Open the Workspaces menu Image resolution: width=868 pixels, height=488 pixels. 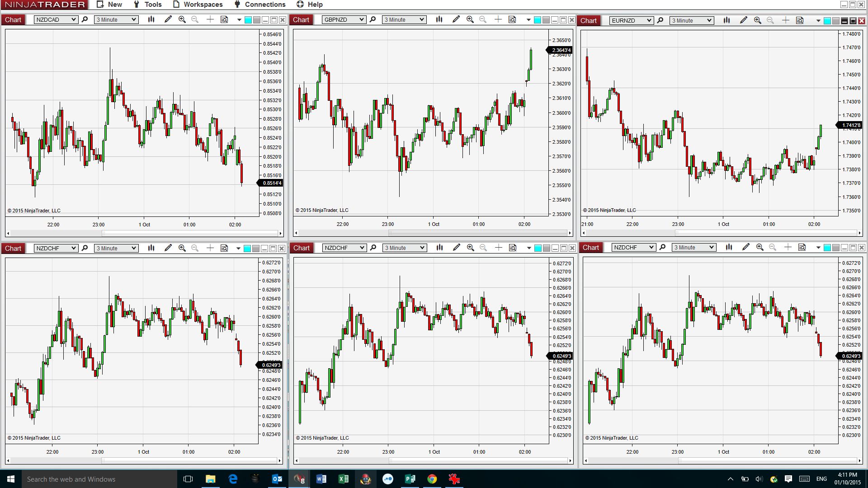coord(198,5)
